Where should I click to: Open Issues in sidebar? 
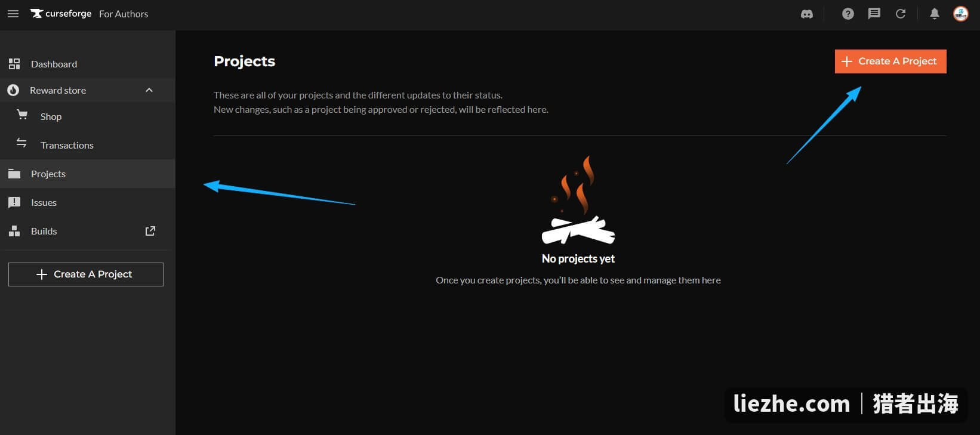[88, 202]
